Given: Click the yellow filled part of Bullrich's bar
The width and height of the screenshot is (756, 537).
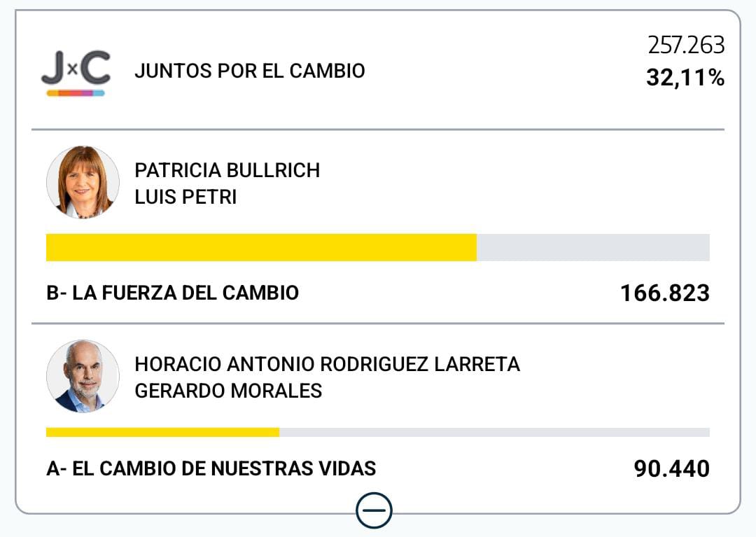Looking at the screenshot, I should click(x=261, y=248).
